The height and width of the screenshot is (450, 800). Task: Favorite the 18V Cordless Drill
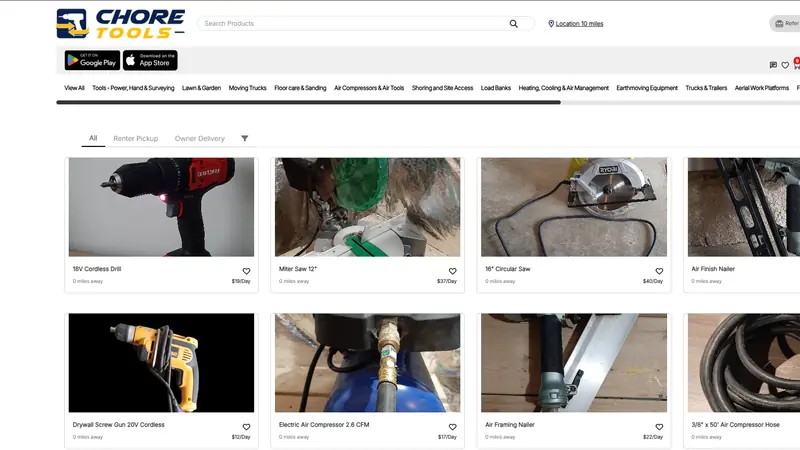(x=246, y=271)
